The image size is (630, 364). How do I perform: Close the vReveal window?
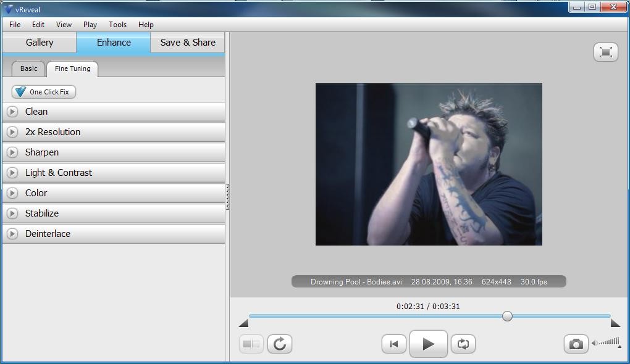(613, 7)
